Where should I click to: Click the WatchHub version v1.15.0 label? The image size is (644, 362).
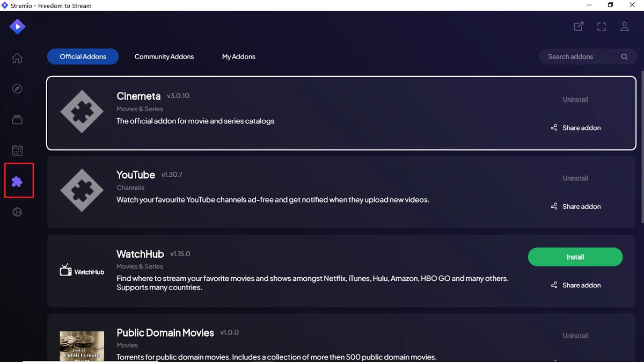[x=180, y=254]
